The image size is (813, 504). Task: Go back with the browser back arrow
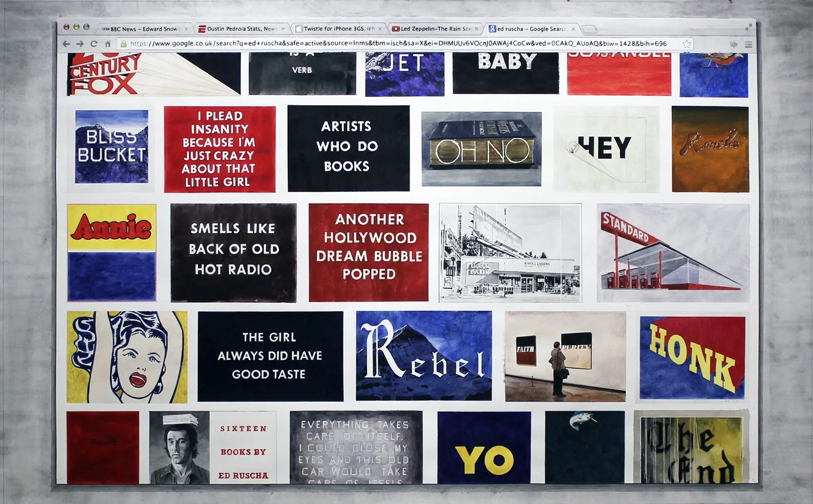(67, 44)
